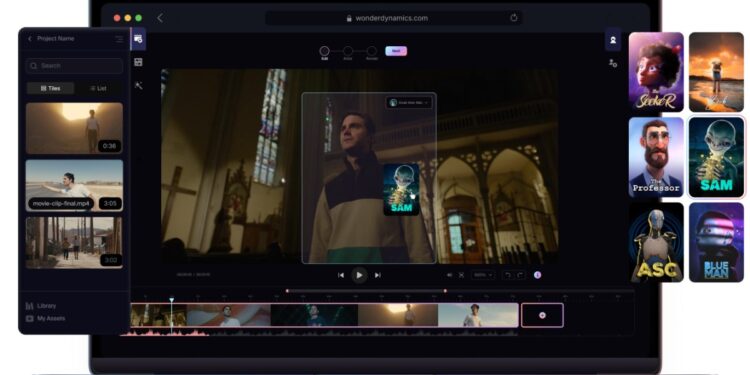Select the second timeline clip with flag
Image resolution: width=750 pixels, height=375 pixels.
tap(229, 315)
